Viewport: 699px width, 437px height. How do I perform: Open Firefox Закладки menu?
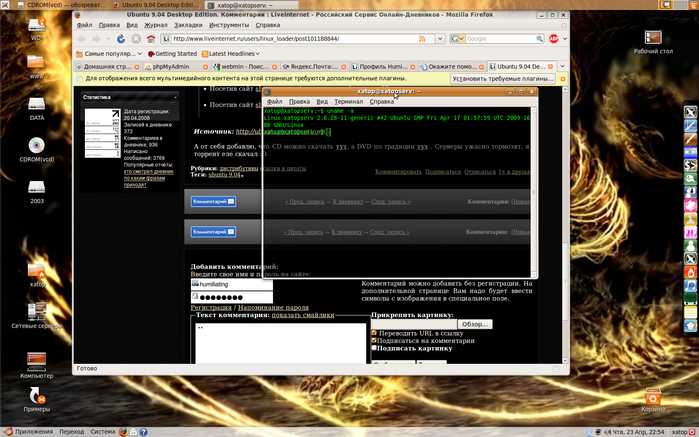(x=188, y=25)
